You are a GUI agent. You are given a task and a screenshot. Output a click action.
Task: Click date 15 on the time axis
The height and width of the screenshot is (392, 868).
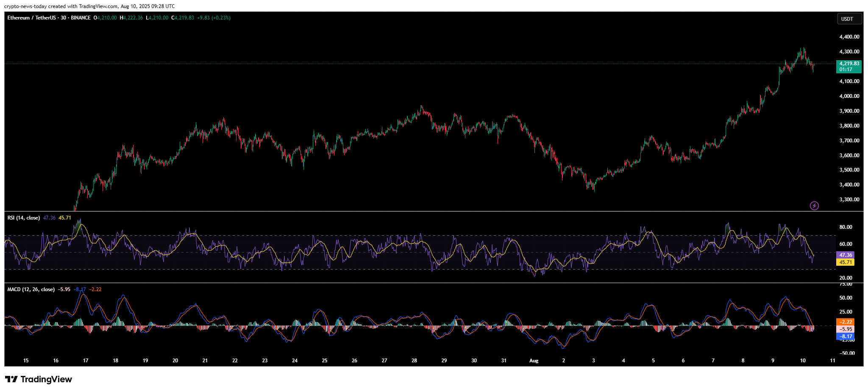pyautogui.click(x=26, y=361)
